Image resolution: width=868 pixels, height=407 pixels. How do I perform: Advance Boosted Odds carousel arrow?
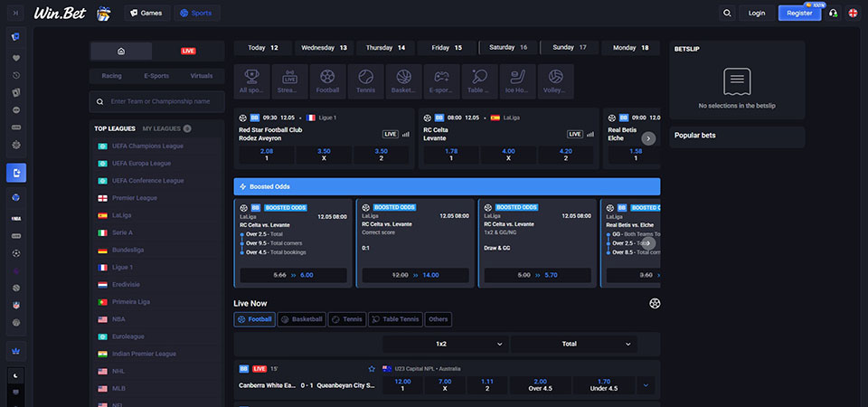pyautogui.click(x=649, y=243)
